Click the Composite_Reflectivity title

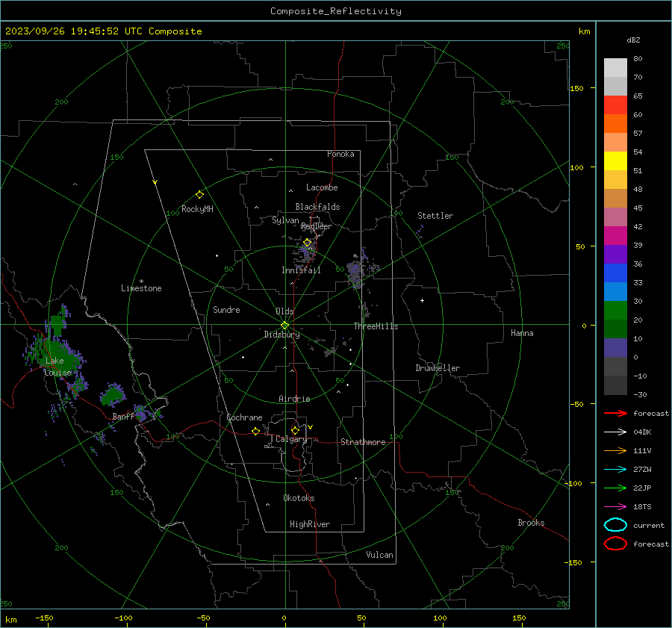click(x=335, y=11)
